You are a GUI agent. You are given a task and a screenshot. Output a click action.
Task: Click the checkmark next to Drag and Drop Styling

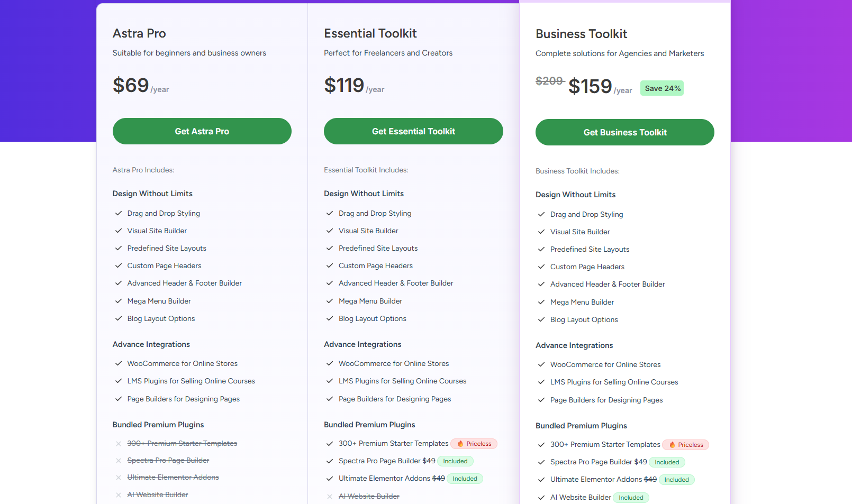pos(119,213)
